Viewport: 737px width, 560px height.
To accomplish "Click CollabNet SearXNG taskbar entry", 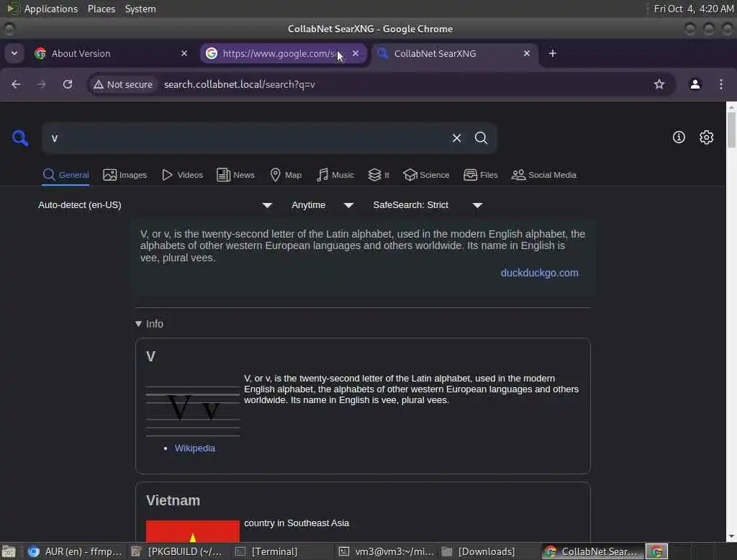I will 593,551.
